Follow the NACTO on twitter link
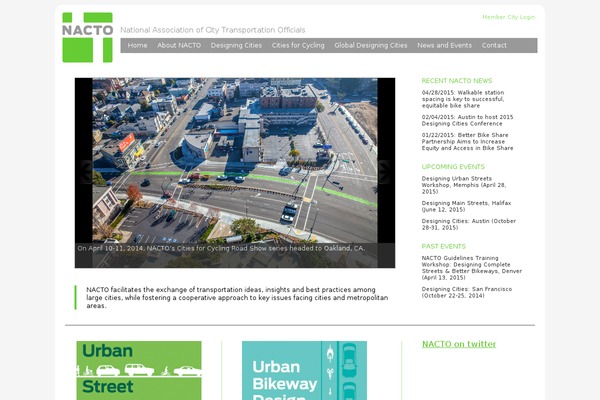The width and height of the screenshot is (600, 400). click(459, 344)
